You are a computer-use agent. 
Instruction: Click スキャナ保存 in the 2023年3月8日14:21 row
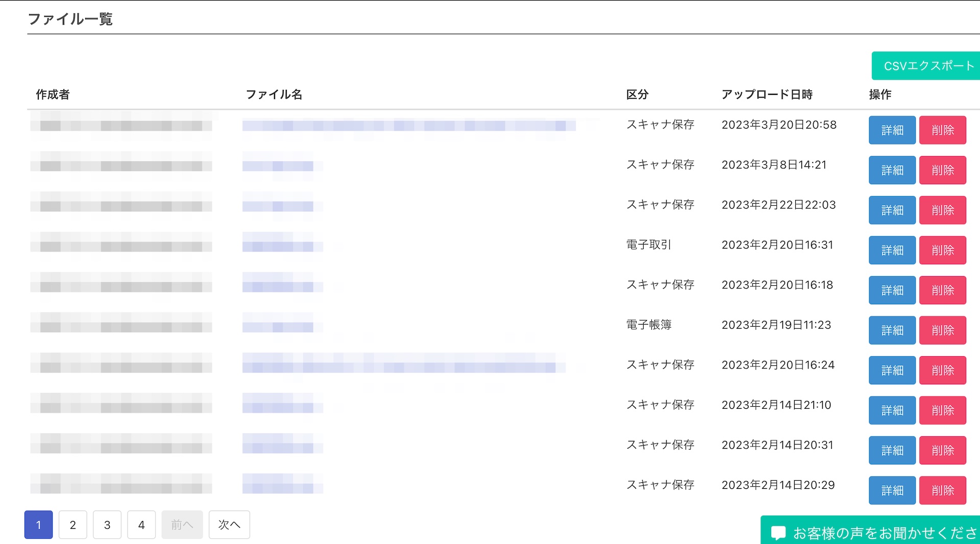click(x=660, y=165)
